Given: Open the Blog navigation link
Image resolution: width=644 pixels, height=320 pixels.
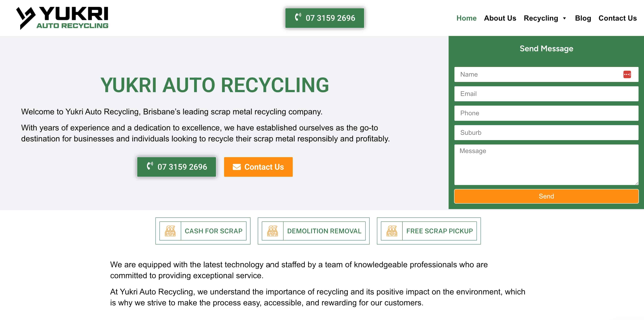Looking at the screenshot, I should (583, 18).
